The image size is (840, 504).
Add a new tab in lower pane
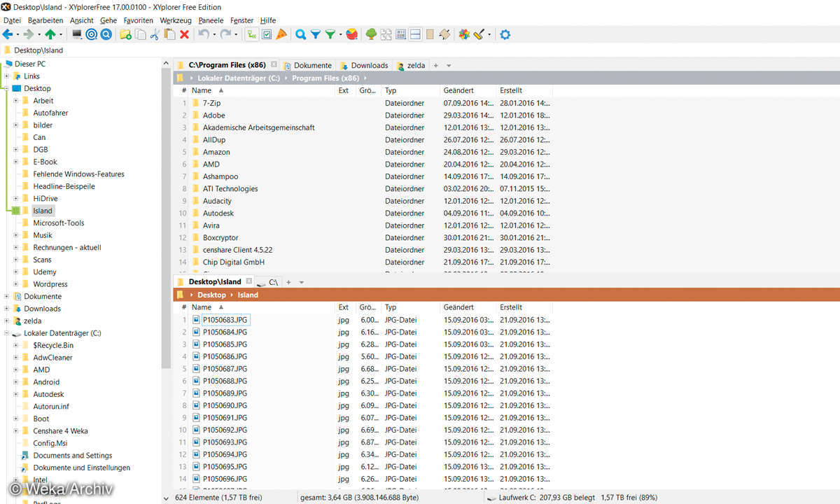288,282
